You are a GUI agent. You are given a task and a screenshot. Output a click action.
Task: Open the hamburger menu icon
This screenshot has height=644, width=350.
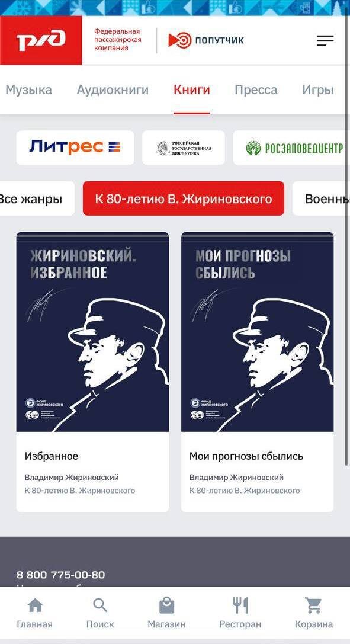pyautogui.click(x=325, y=40)
